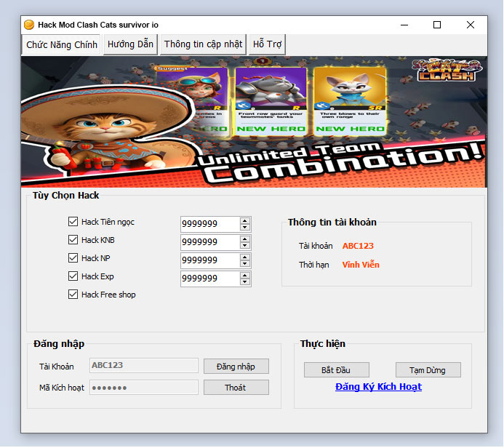Click the Tạm Dừng button
Viewport: 504px width, 448px height.
[x=428, y=370]
